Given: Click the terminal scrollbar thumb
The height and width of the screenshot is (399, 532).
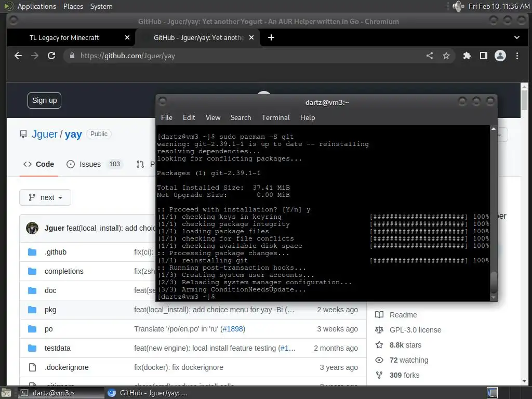Looking at the screenshot, I should click(494, 282).
